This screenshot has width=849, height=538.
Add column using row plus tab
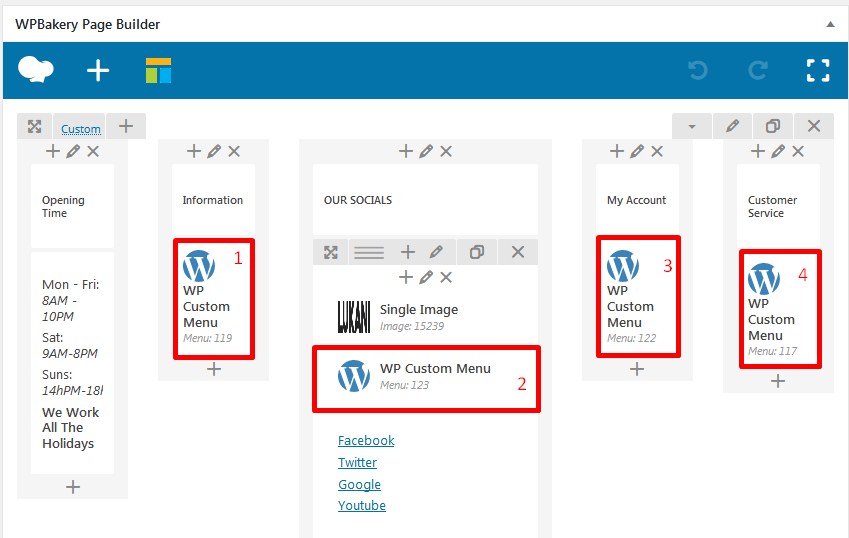126,126
